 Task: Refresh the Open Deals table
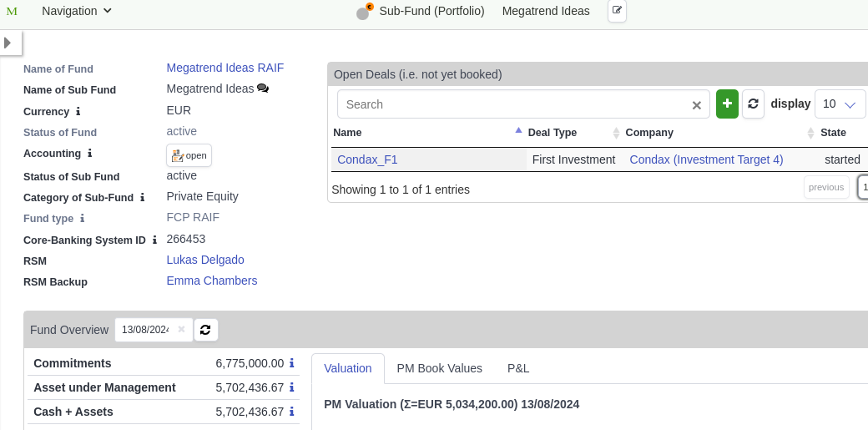(753, 104)
